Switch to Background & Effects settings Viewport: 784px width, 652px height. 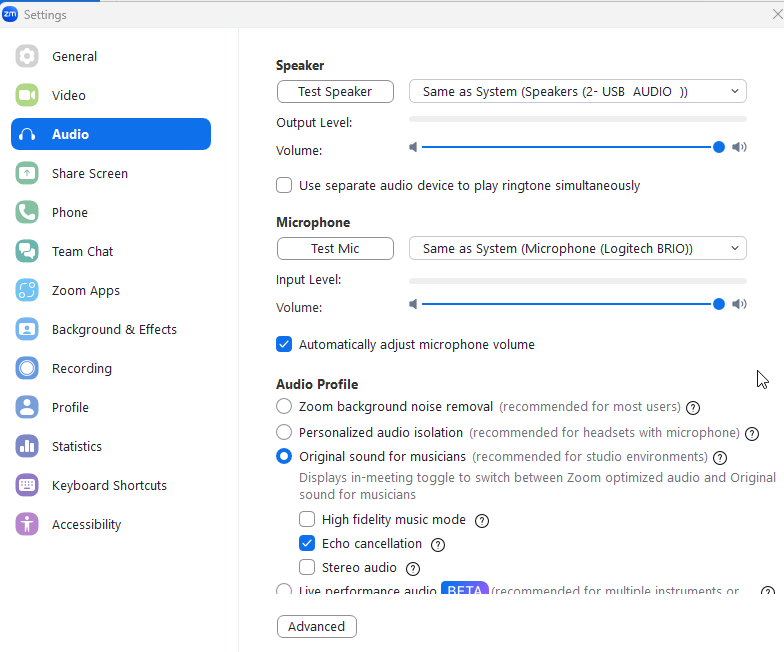tap(114, 330)
